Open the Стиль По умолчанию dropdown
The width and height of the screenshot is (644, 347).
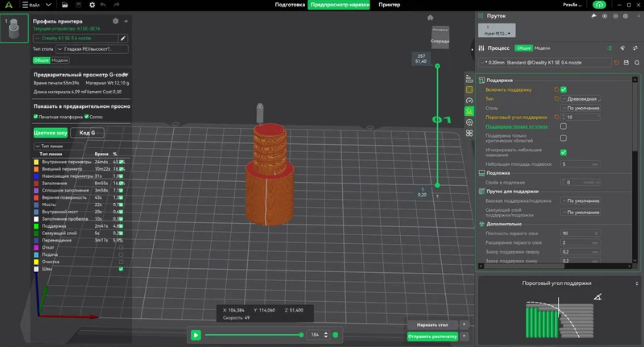point(580,108)
